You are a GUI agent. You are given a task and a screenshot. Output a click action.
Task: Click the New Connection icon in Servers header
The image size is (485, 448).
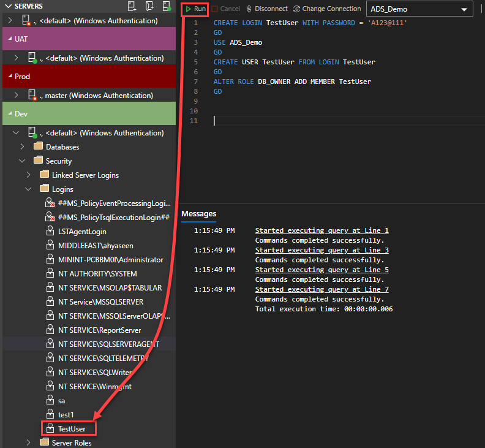tap(132, 6)
